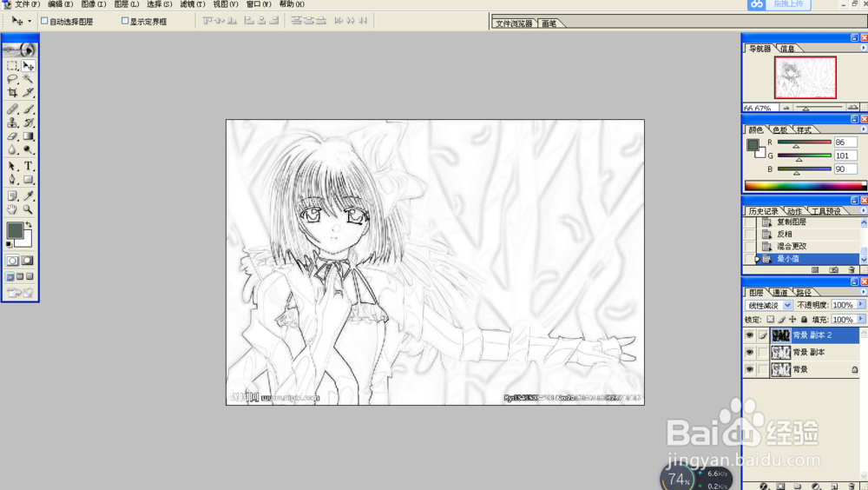Select the Healing Brush tool
Viewport: 868px width, 490px height.
point(12,109)
